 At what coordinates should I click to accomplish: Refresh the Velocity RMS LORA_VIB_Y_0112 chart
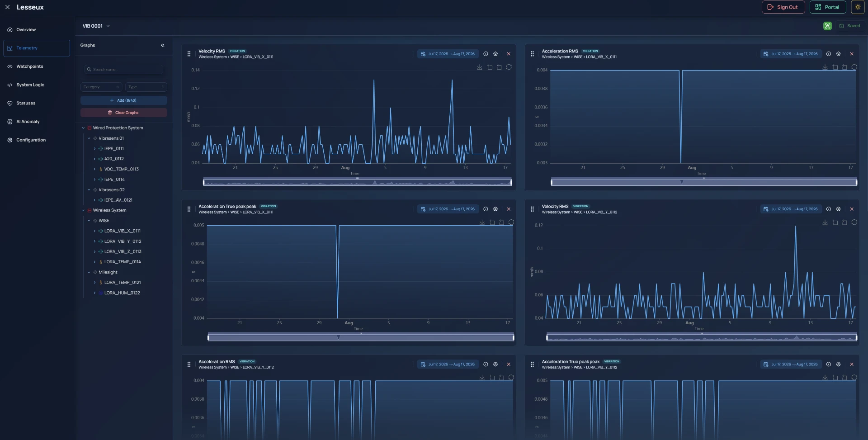pyautogui.click(x=854, y=222)
